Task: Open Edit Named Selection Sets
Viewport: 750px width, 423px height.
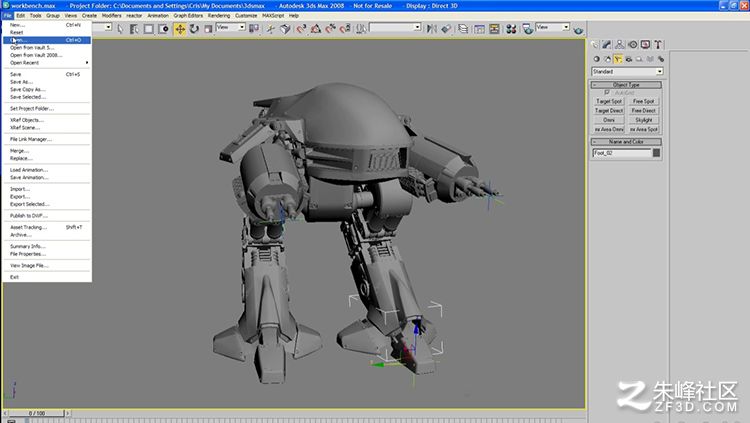Action: coord(361,29)
